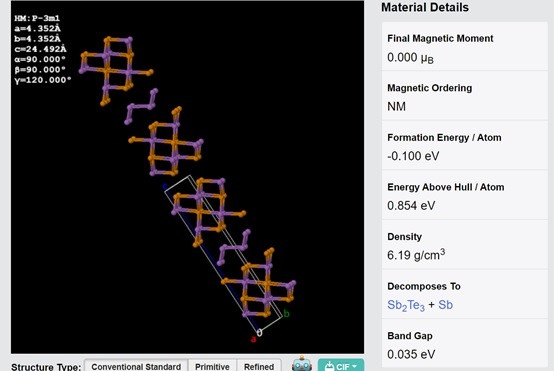The height and width of the screenshot is (371, 554).
Task: Click the '-0.100 eV' formation energy value
Action: click(413, 156)
